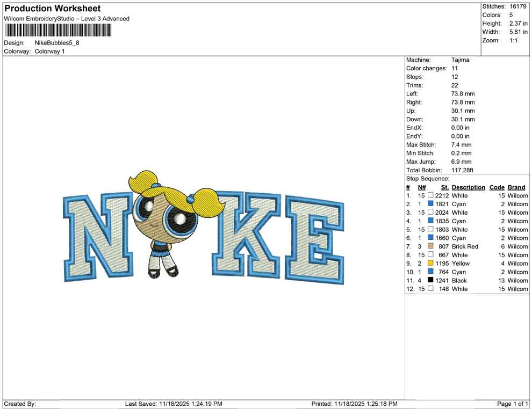Click the cyan swatch beside stitch count 764
The image size is (532, 409).
[430, 272]
